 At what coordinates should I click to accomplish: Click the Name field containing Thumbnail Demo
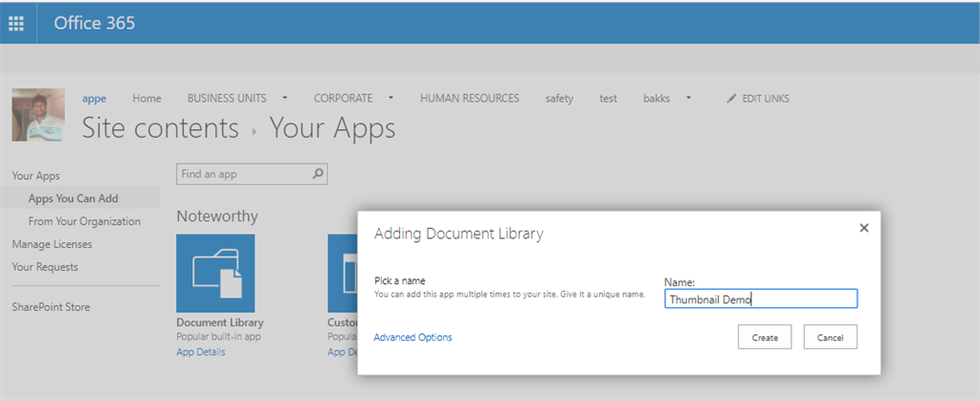pos(761,299)
